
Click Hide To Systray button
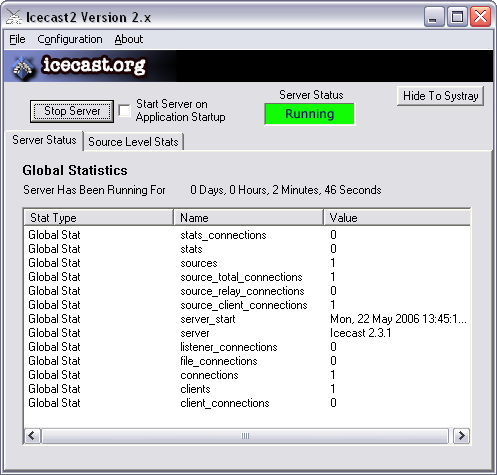pos(440,96)
